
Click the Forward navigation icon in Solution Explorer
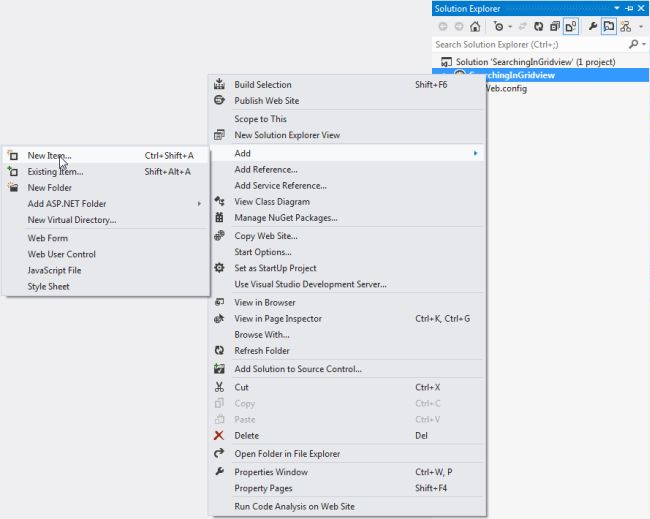458,27
